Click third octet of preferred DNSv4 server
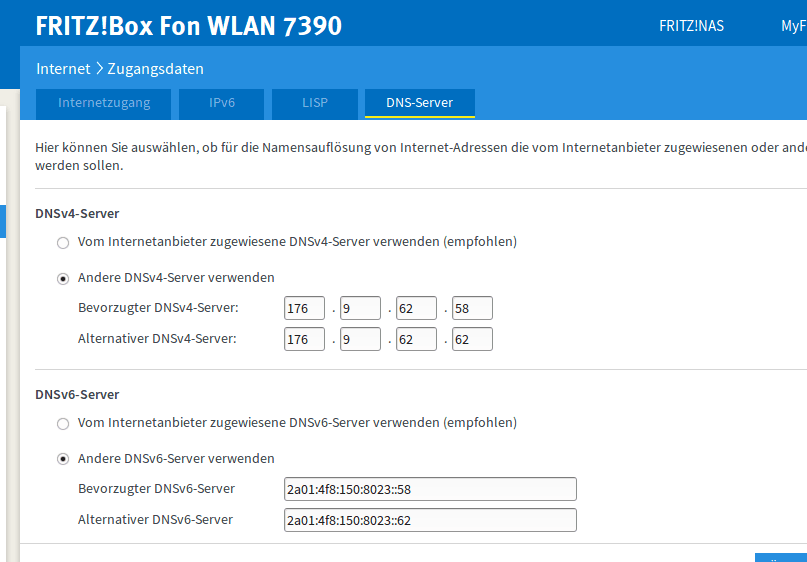Screen dimensions: 807x562 (416, 308)
